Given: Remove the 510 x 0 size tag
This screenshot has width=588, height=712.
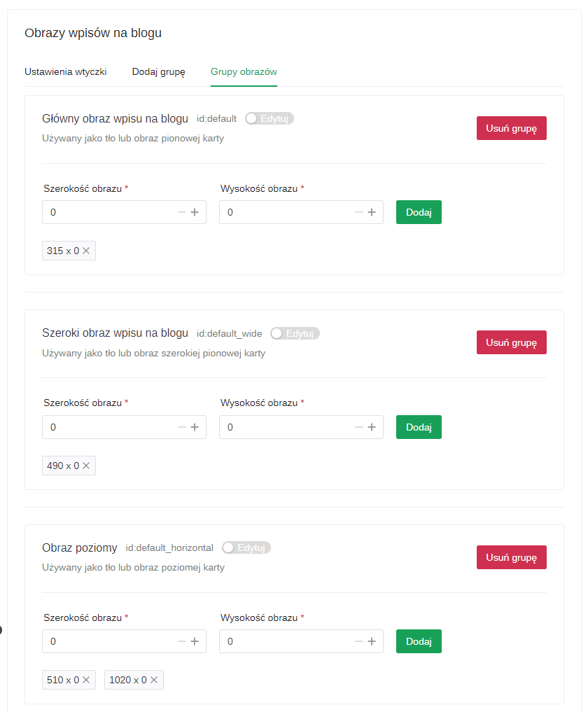Looking at the screenshot, I should point(86,680).
